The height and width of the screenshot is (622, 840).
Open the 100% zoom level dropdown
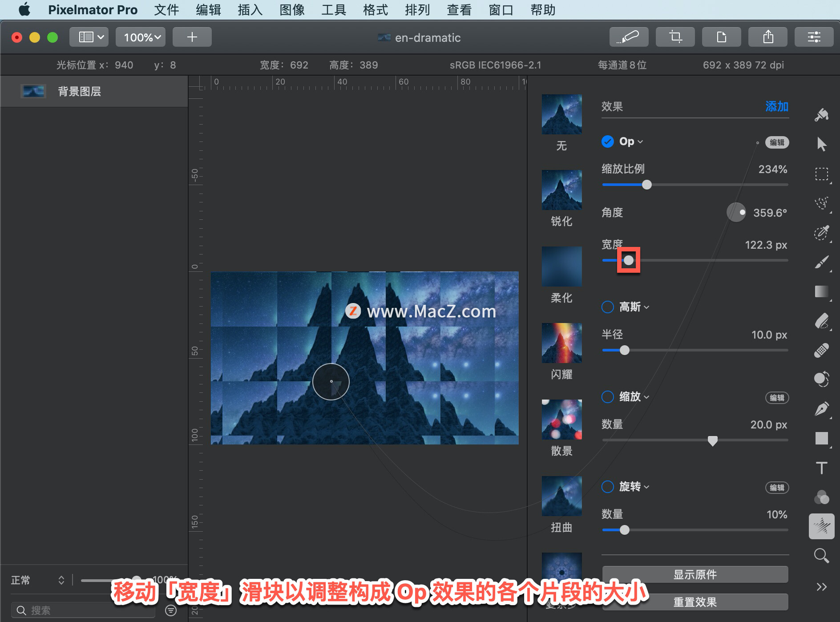(x=141, y=37)
